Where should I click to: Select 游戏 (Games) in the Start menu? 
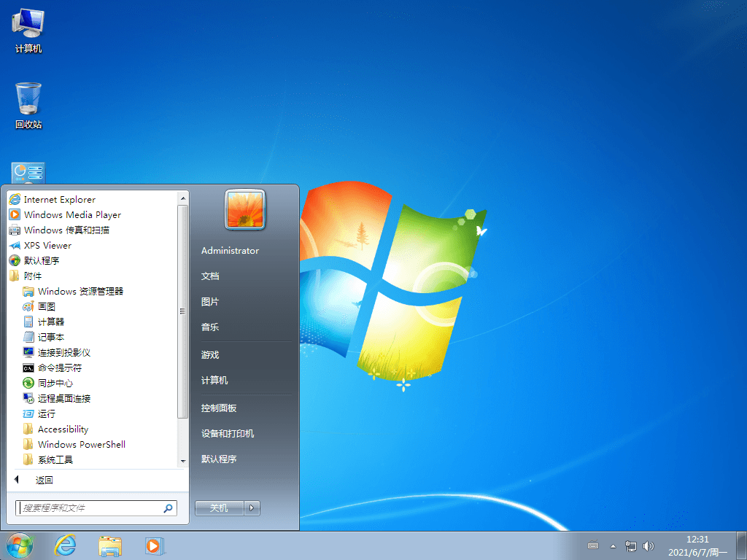pos(209,355)
